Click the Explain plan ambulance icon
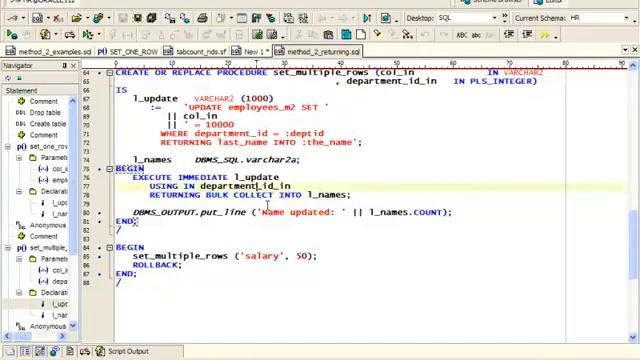This screenshot has height=360, width=640. (x=70, y=35)
